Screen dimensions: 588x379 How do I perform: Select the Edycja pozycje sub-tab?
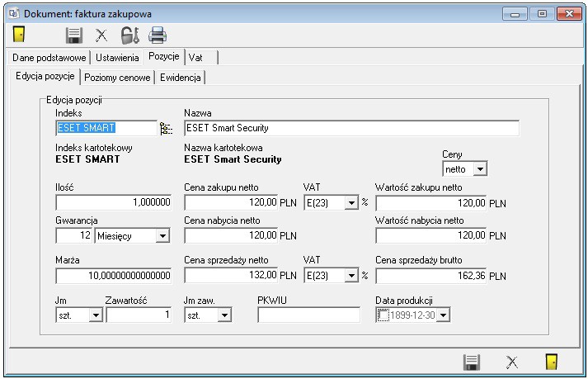tap(45, 76)
